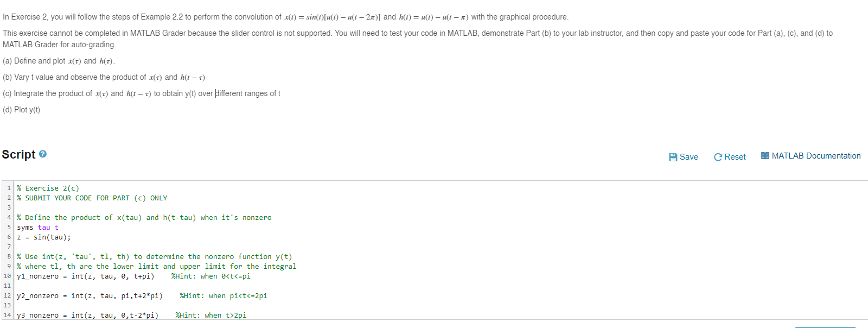Click the Save icon next to Reset
868x328 pixels.
(x=673, y=157)
